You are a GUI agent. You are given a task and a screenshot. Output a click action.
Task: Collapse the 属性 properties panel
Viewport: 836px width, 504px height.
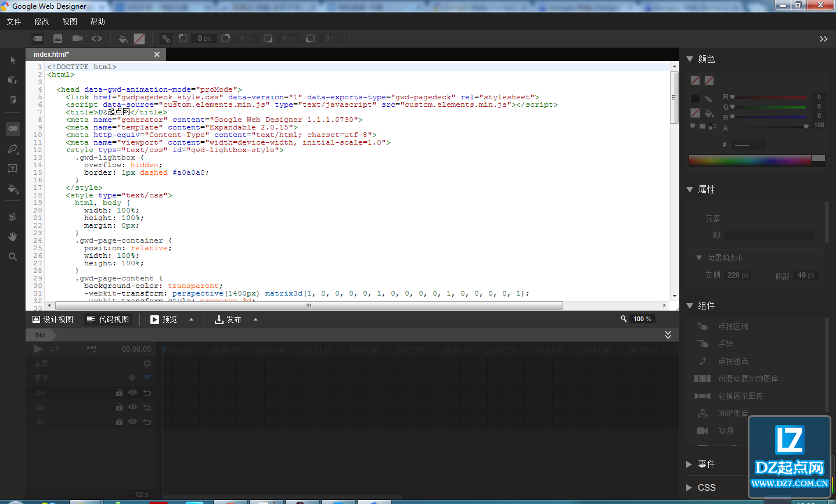[690, 189]
